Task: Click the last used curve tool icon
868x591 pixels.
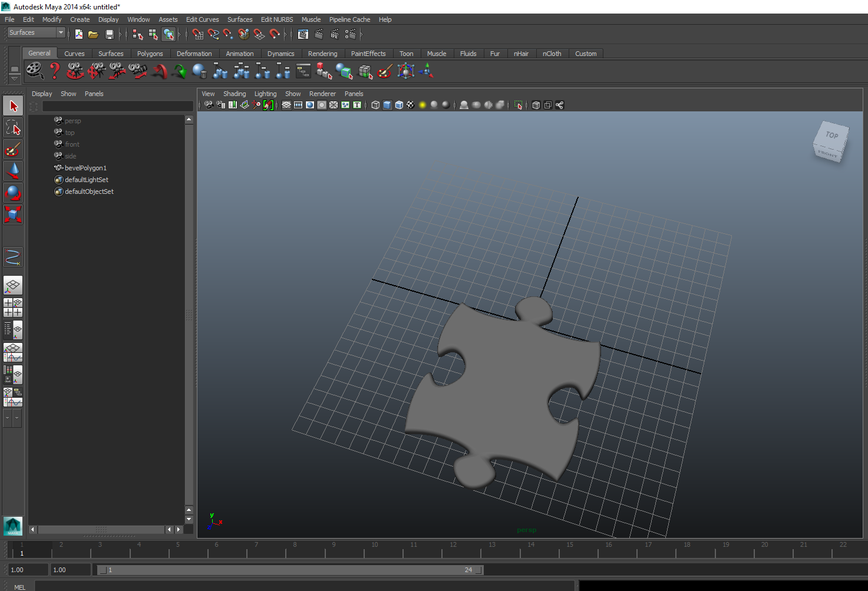Action: (13, 257)
